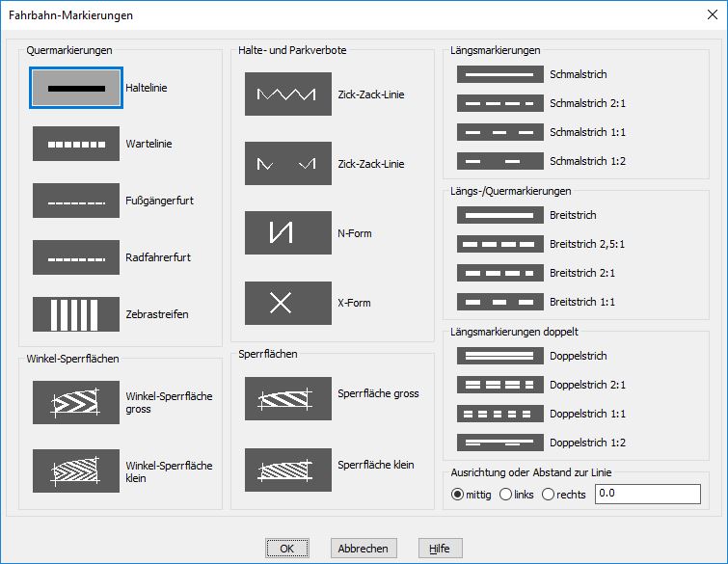Click the Sperrfläche gross label

click(x=378, y=393)
